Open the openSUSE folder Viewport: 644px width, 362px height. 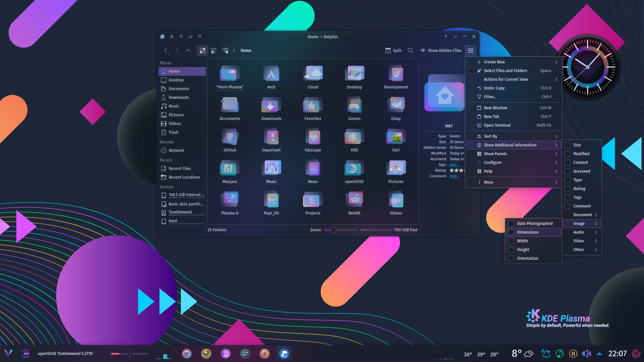click(354, 172)
